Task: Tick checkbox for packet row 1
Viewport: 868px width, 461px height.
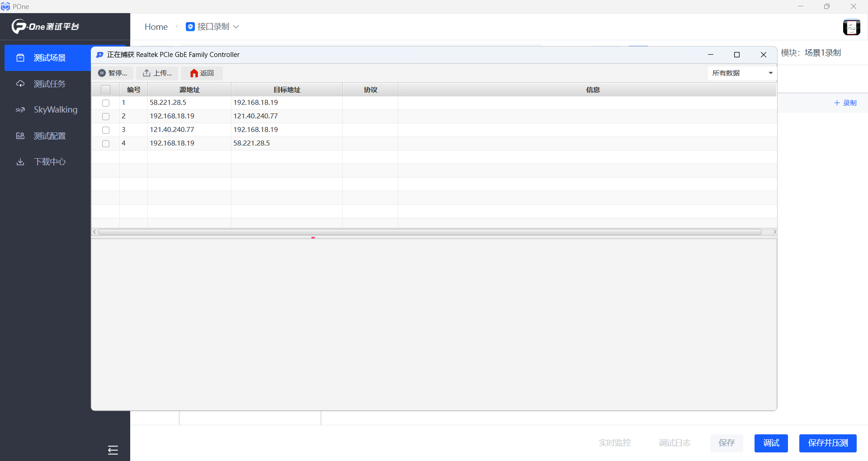Action: [x=106, y=103]
